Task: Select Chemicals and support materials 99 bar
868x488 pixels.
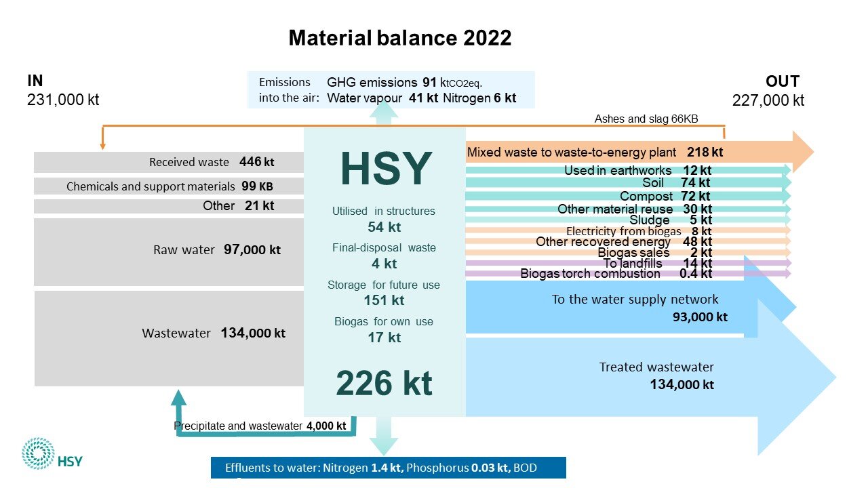Action: click(169, 186)
